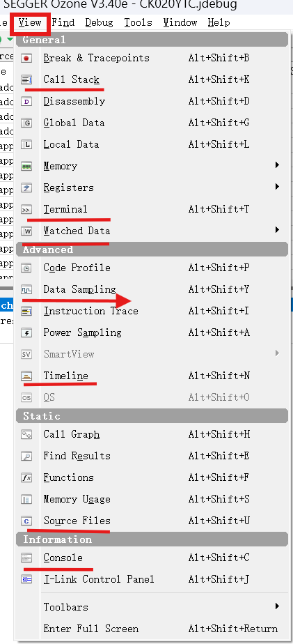This screenshot has width=293, height=644.
Task: Click the Call Stack icon
Action: tap(26, 79)
